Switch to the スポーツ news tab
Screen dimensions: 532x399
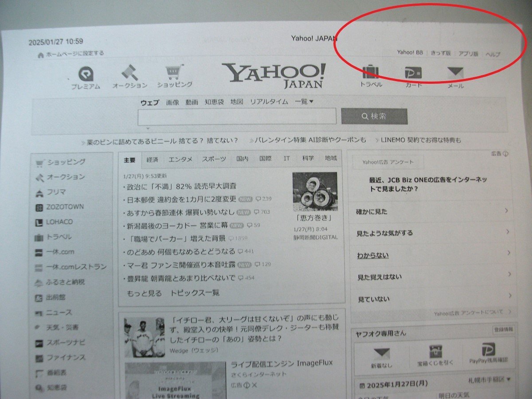coord(214,159)
